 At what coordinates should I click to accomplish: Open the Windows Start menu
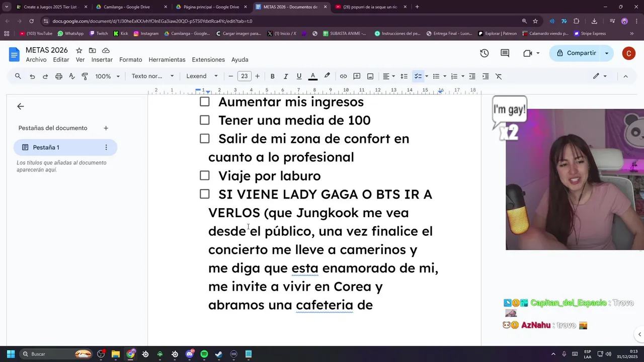[x=11, y=354]
